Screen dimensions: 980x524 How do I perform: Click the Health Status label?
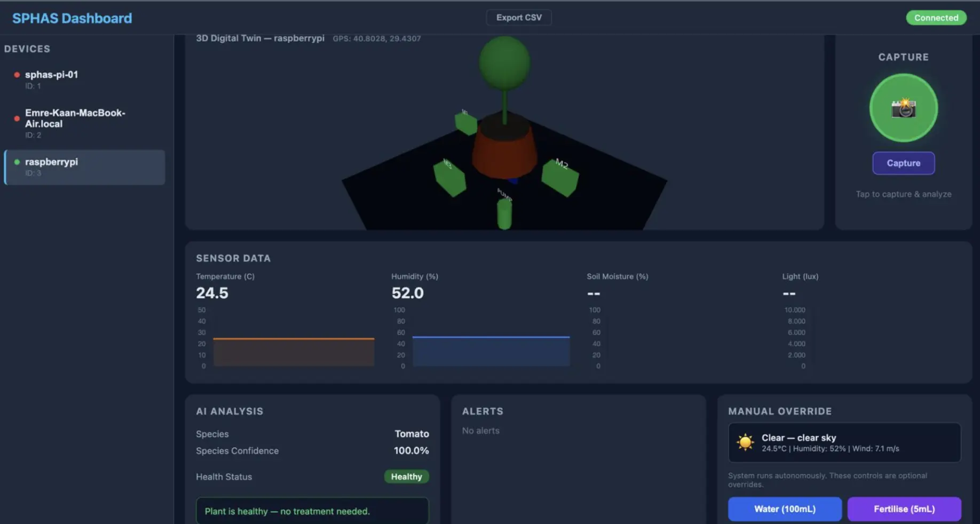point(224,477)
